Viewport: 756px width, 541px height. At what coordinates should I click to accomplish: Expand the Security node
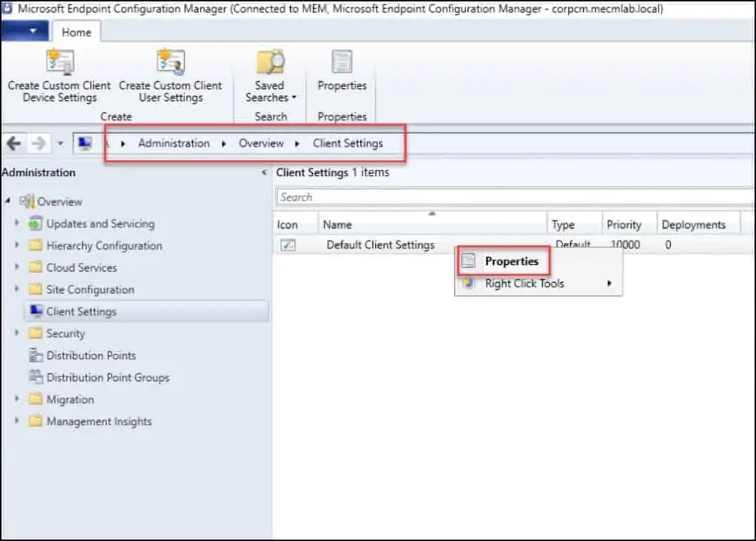pyautogui.click(x=17, y=333)
